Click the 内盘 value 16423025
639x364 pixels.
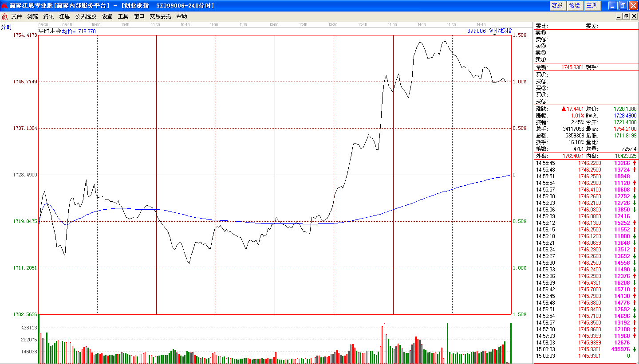(x=625, y=156)
